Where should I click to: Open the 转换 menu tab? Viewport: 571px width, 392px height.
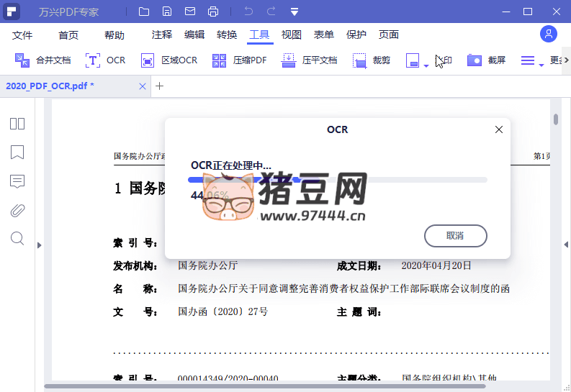pyautogui.click(x=227, y=35)
